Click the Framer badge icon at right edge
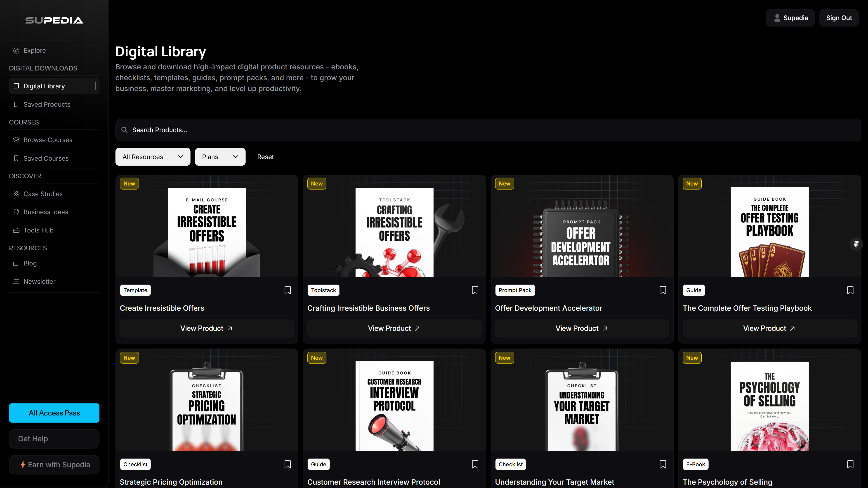This screenshot has width=868, height=488. (x=856, y=244)
